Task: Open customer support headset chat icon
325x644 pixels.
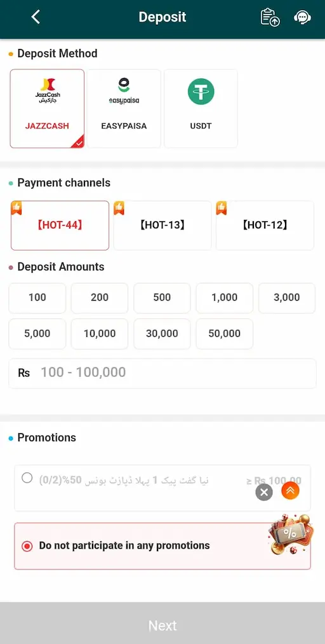Action: [x=302, y=17]
